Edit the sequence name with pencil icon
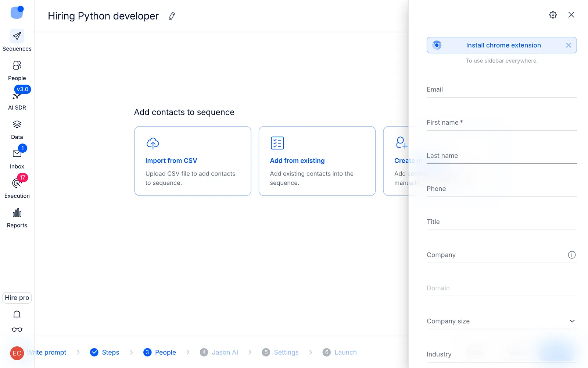Viewport: 588px width, 368px height. point(172,16)
